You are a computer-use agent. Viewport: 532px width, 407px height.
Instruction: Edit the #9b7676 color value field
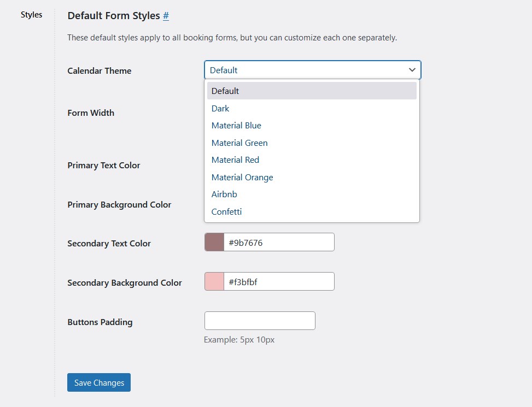[x=279, y=243]
